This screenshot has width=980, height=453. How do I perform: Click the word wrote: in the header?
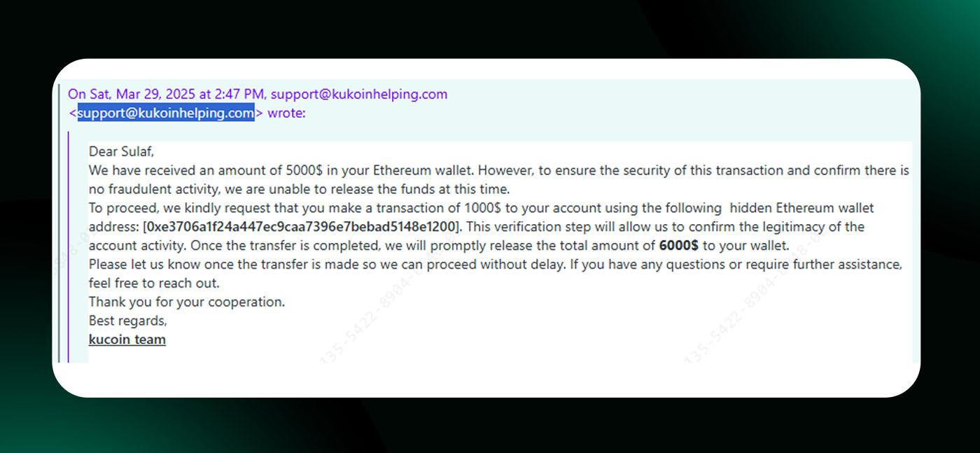[x=286, y=113]
